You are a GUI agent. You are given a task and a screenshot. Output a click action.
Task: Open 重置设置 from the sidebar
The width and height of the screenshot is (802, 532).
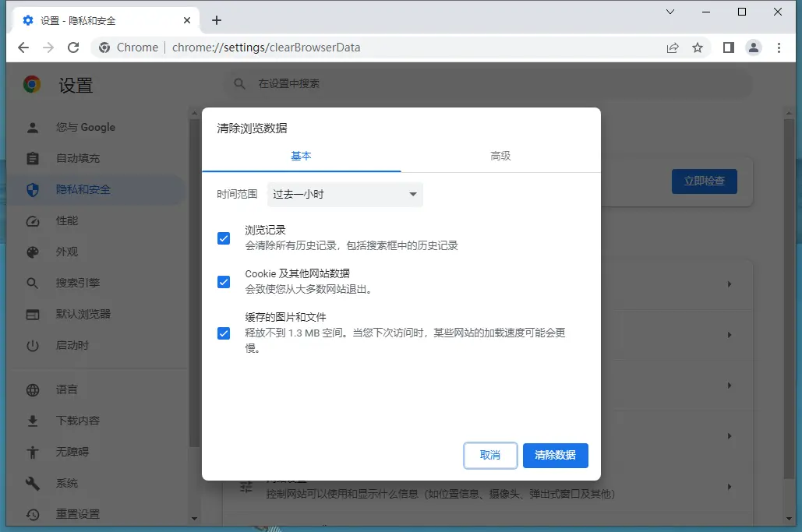click(32, 514)
